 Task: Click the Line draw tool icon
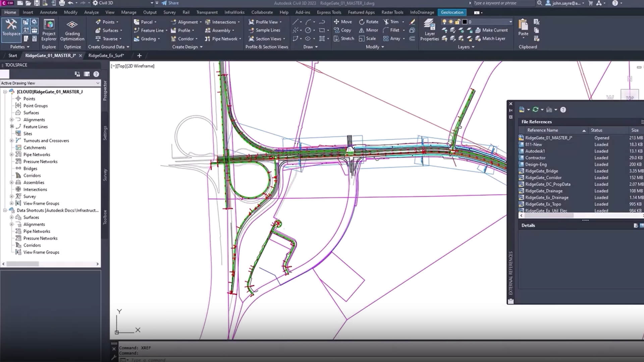[295, 22]
